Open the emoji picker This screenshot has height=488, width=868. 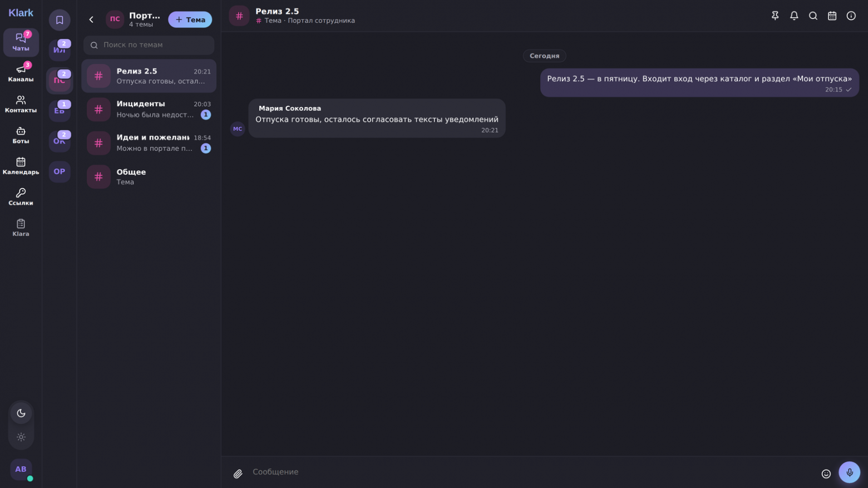826,474
